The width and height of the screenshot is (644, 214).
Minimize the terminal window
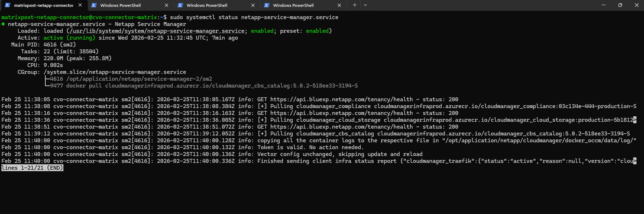[604, 5]
